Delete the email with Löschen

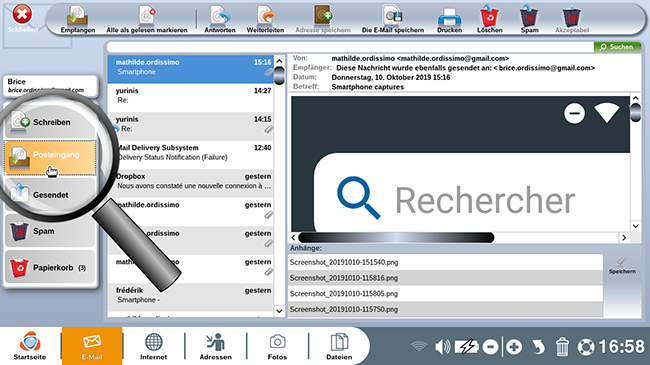coord(490,19)
